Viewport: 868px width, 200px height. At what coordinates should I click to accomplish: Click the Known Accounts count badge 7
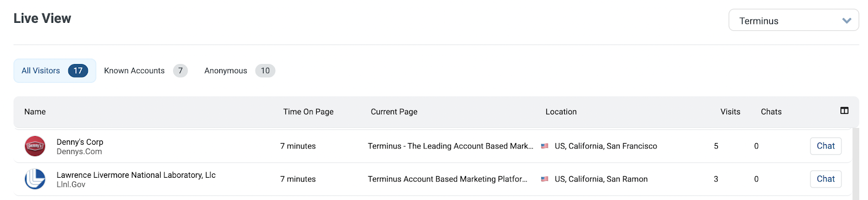click(181, 71)
